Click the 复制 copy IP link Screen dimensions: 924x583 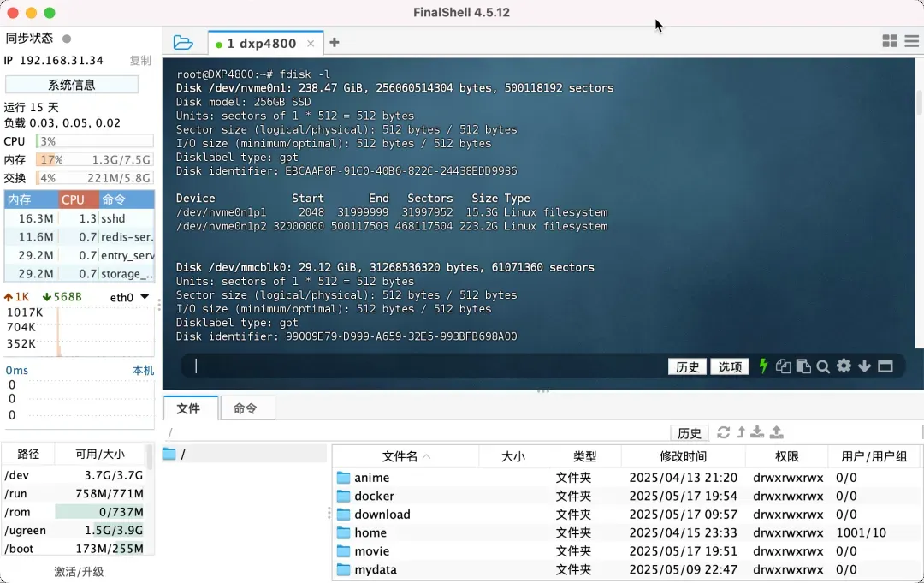point(140,60)
